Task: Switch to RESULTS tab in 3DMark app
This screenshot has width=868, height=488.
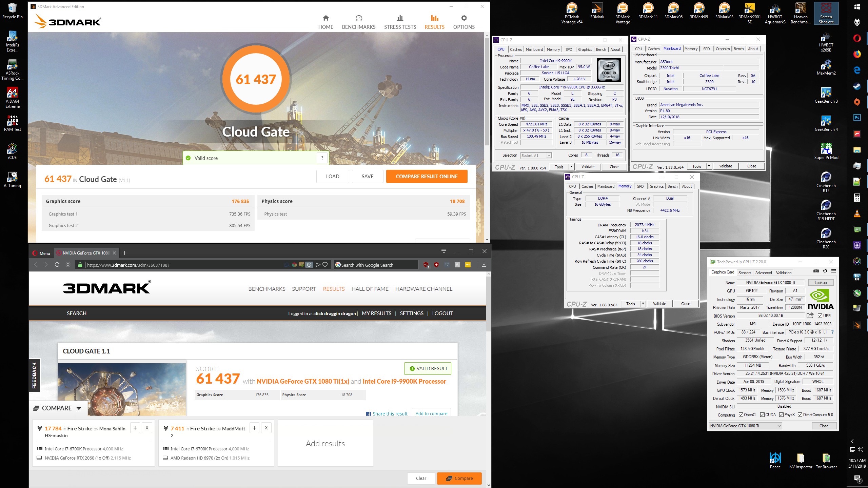Action: (434, 22)
